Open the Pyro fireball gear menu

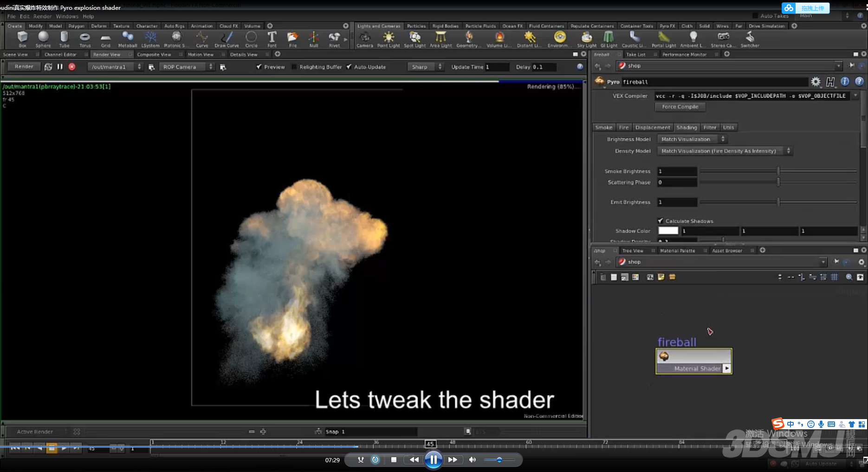[816, 82]
